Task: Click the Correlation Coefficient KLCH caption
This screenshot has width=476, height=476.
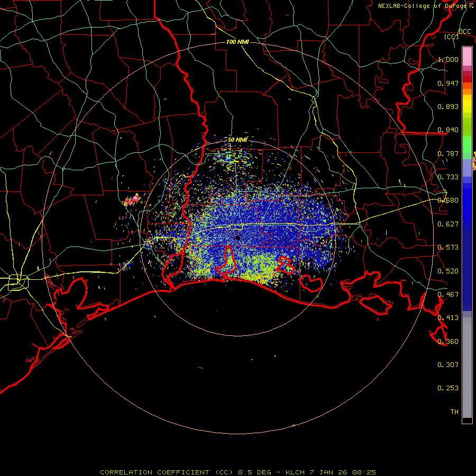Action: (238, 472)
